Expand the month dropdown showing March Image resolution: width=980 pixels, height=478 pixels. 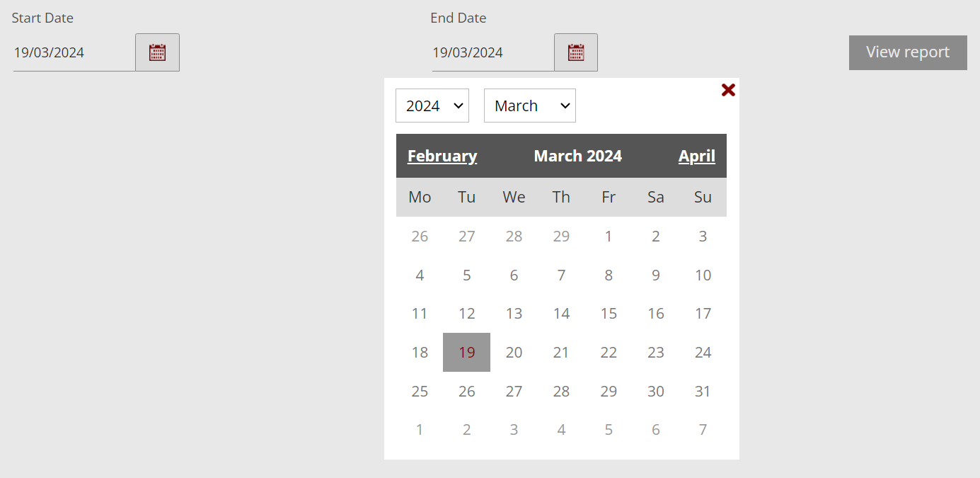pyautogui.click(x=530, y=106)
